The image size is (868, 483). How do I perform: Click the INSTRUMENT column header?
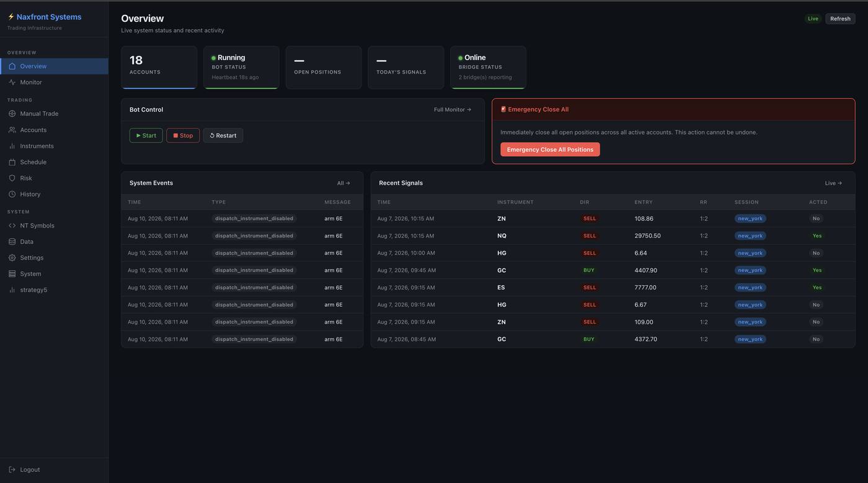click(515, 202)
